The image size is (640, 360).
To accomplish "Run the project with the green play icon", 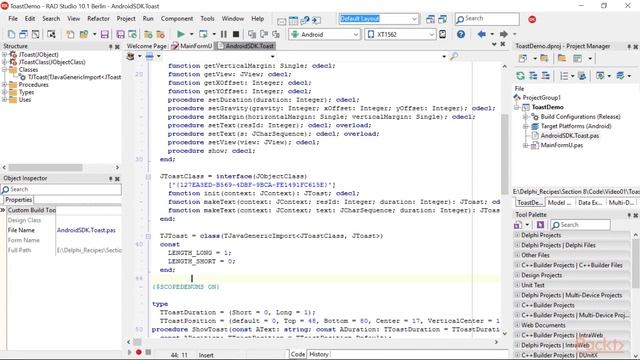I will coord(181,34).
